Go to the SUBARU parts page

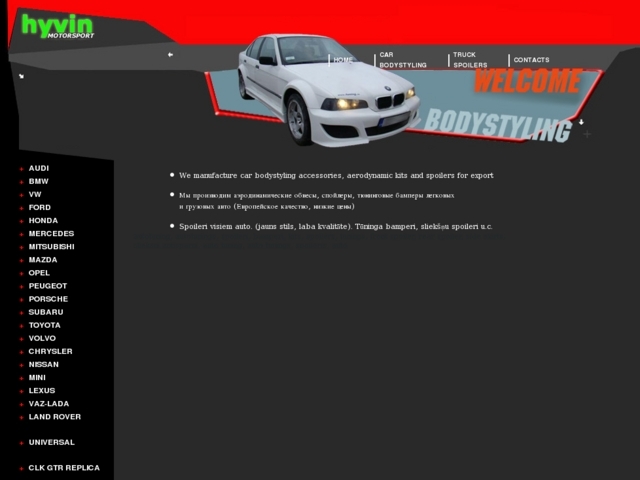46,312
